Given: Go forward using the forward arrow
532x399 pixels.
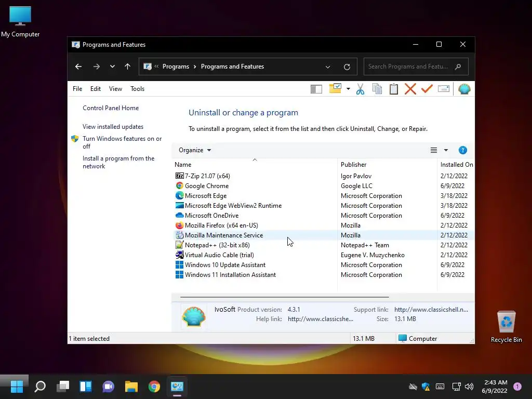Looking at the screenshot, I should tap(96, 66).
